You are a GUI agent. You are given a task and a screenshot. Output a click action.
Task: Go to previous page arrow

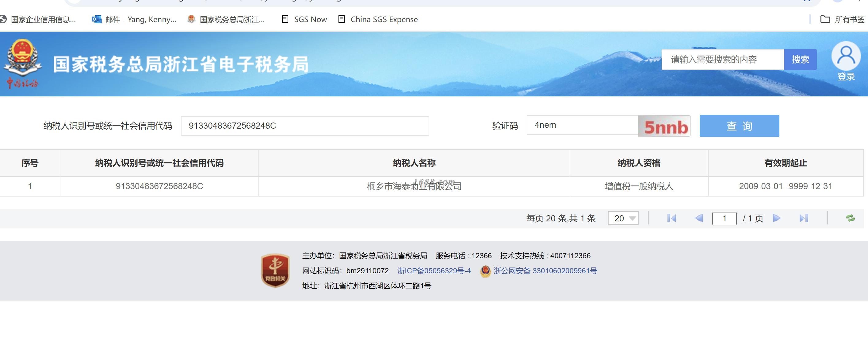[x=699, y=218]
